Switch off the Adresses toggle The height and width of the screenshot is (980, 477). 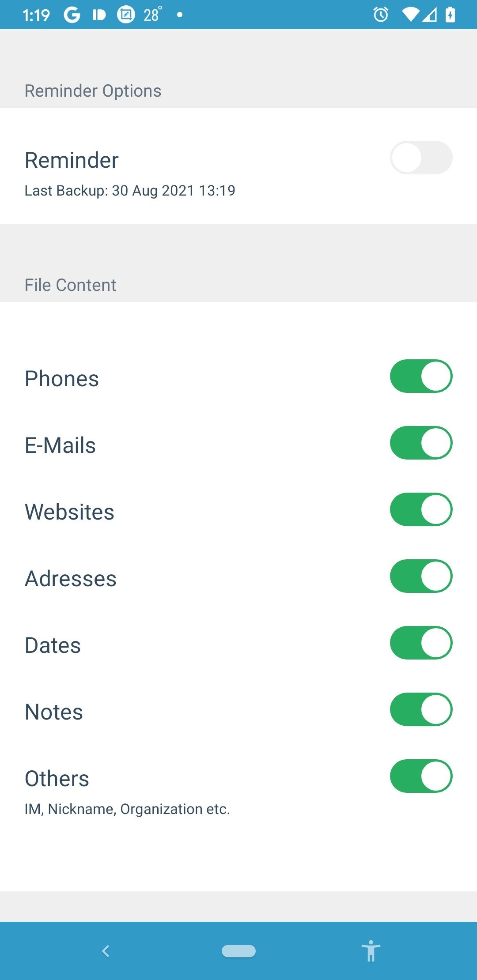coord(421,576)
